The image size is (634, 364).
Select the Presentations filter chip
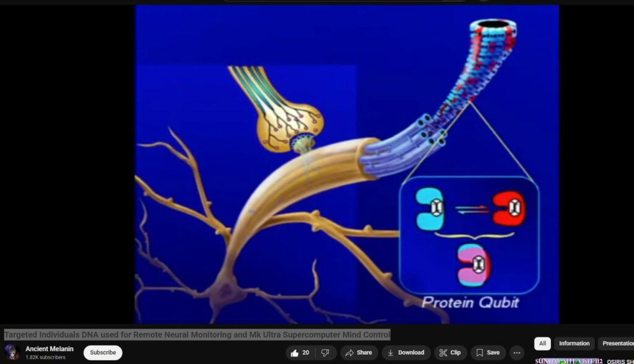tap(617, 344)
